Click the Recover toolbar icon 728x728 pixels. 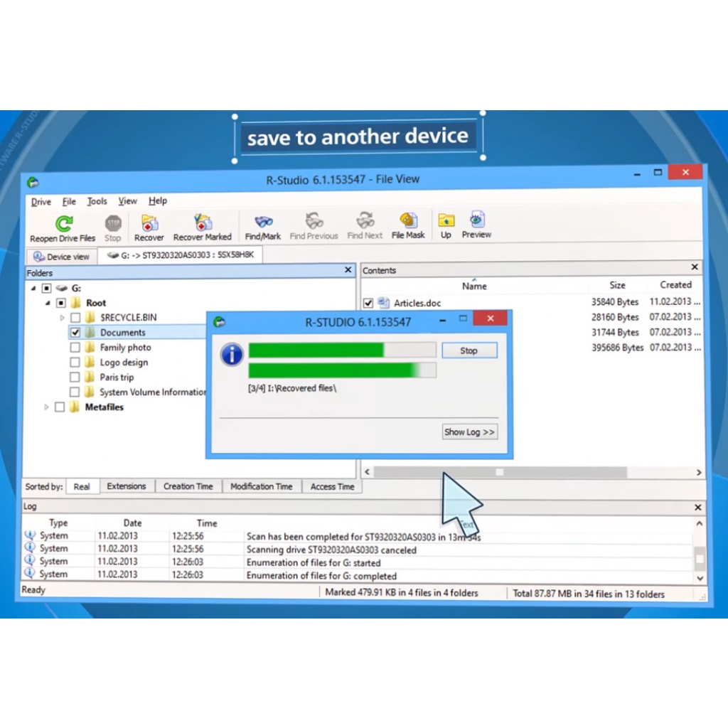149,223
